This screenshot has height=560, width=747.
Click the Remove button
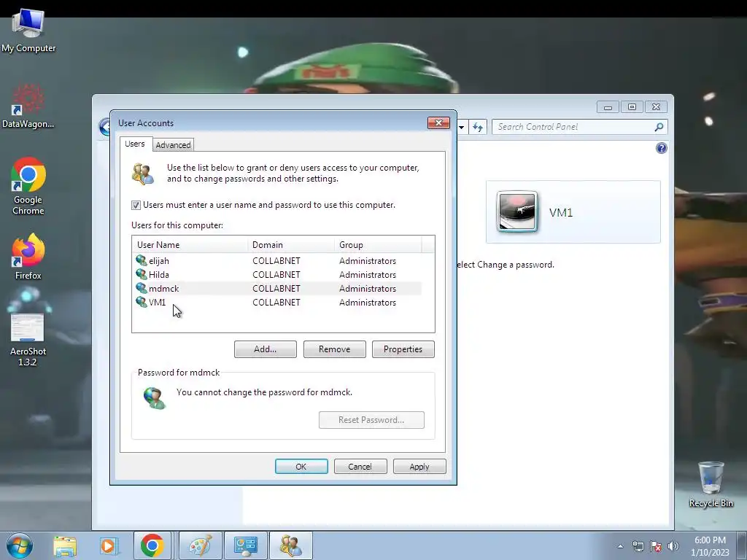334,349
